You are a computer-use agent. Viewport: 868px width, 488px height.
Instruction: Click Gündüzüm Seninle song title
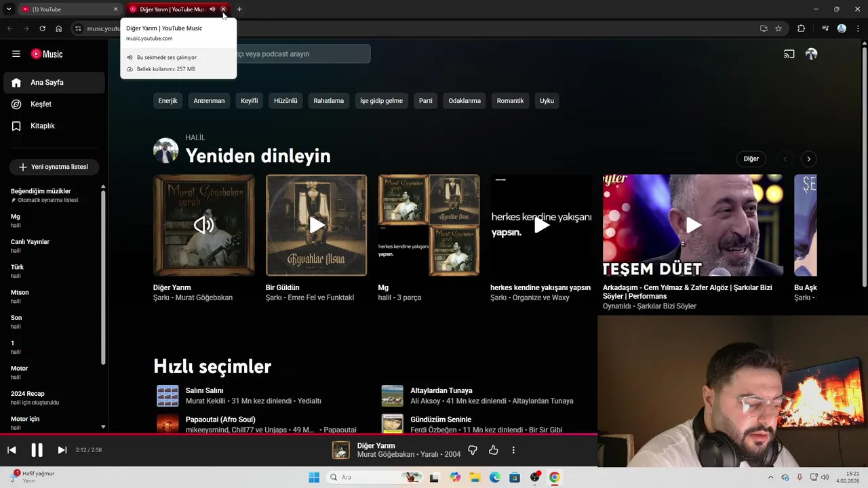[x=441, y=420]
